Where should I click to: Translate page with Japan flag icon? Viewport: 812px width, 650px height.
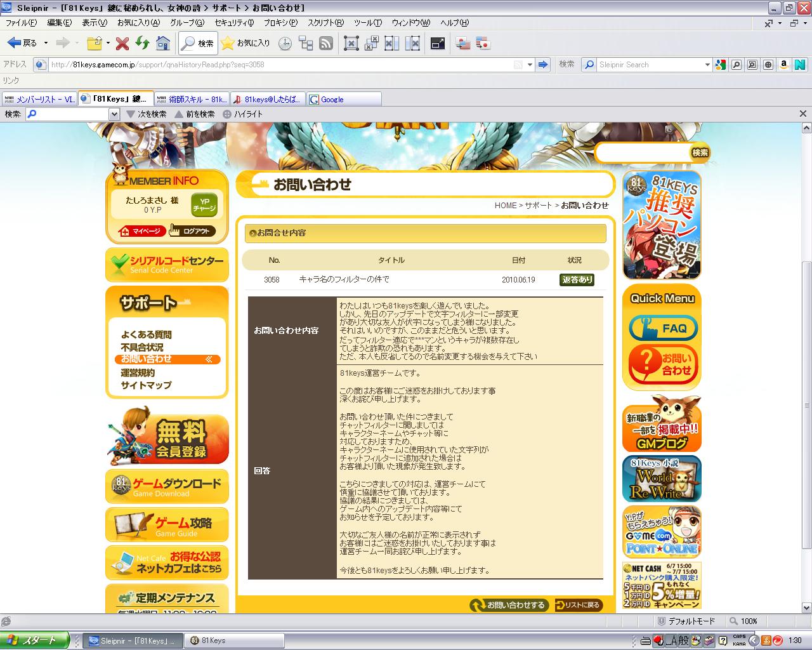(x=483, y=43)
